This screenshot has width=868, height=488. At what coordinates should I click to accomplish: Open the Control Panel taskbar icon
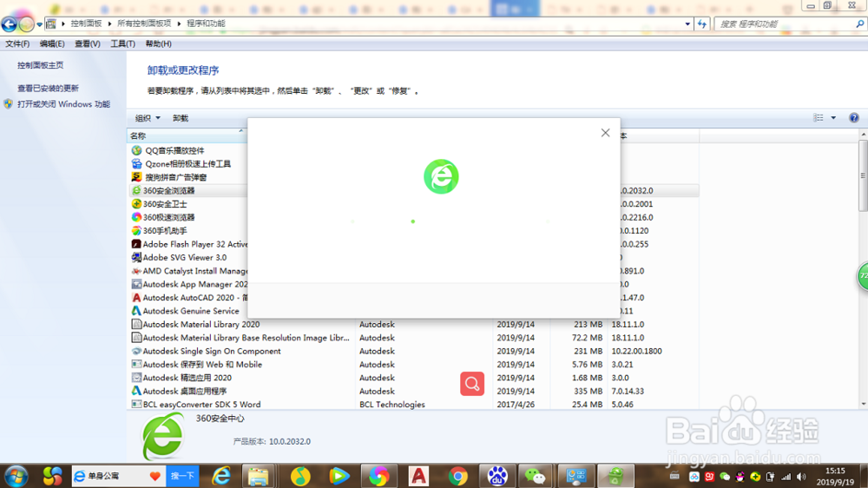576,477
